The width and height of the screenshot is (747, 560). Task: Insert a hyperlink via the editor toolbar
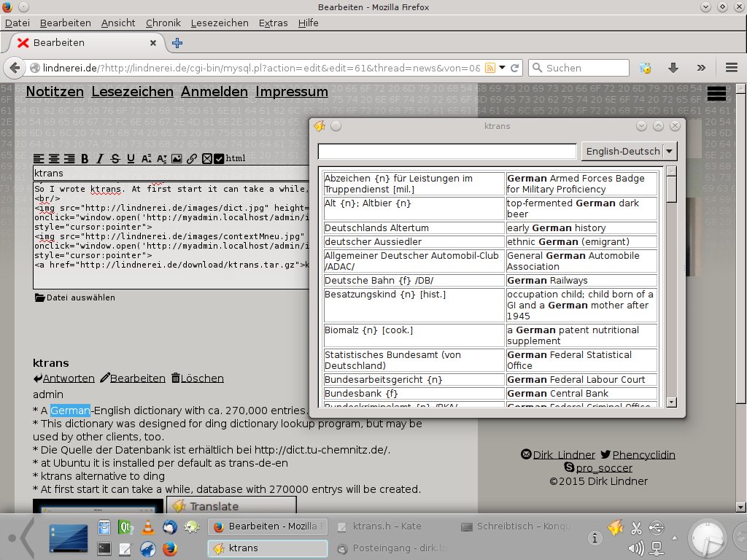[192, 159]
